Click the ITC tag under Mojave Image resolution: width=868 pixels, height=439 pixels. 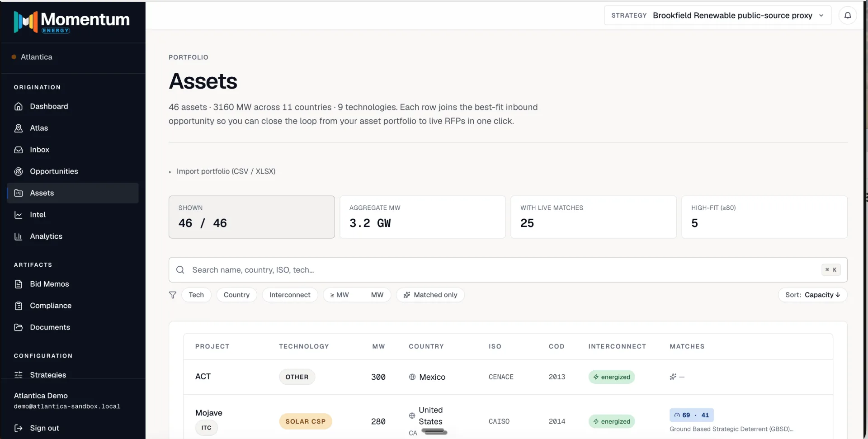tap(207, 428)
